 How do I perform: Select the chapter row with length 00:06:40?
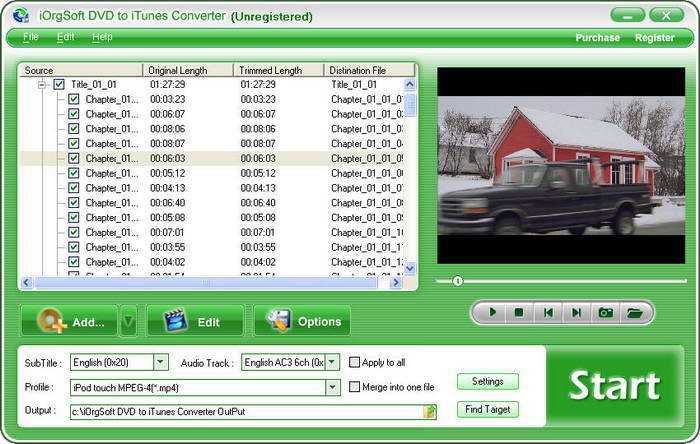[212, 203]
